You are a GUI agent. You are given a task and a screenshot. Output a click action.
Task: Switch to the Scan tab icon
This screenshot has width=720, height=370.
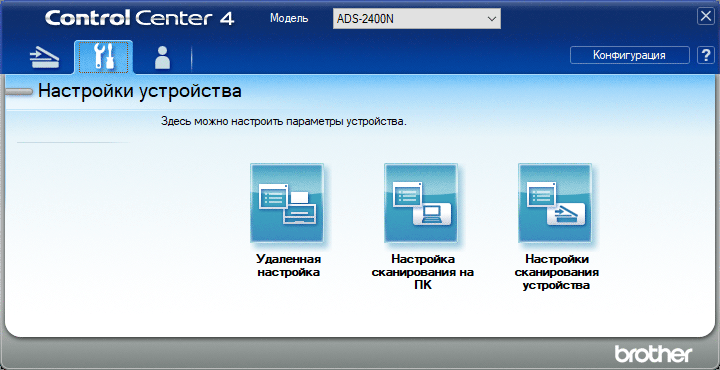[x=45, y=58]
